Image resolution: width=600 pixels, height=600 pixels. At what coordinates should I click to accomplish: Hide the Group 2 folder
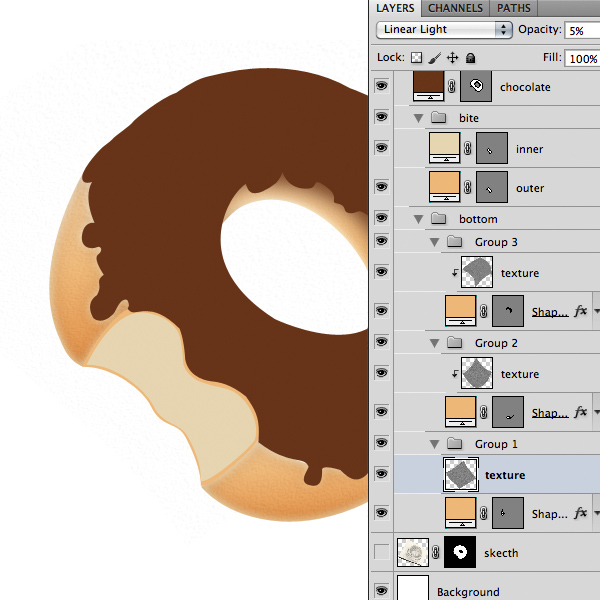(x=381, y=342)
